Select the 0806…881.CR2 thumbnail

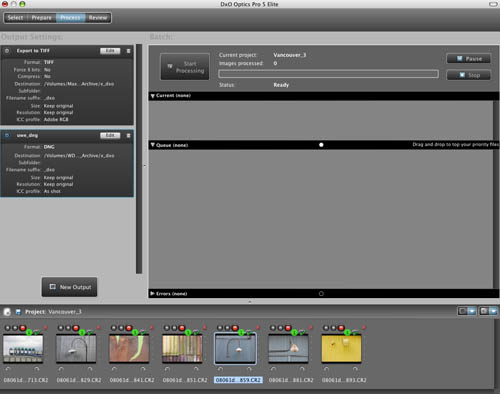click(x=288, y=349)
